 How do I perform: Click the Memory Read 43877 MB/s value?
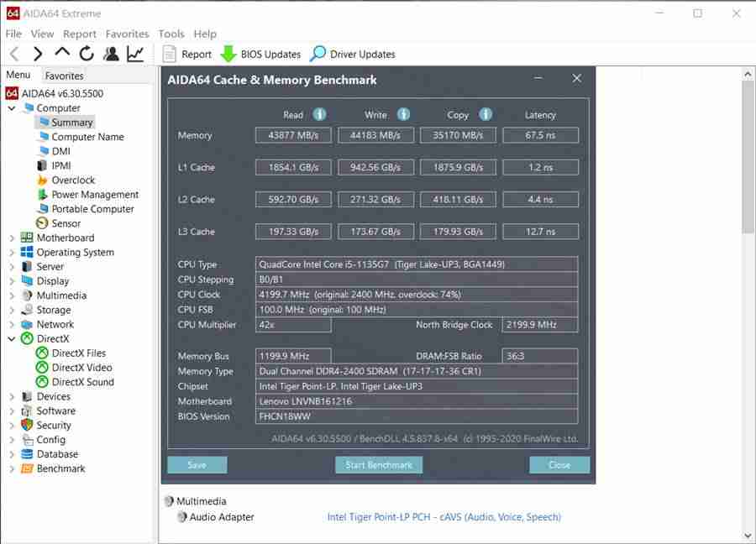[x=294, y=135]
